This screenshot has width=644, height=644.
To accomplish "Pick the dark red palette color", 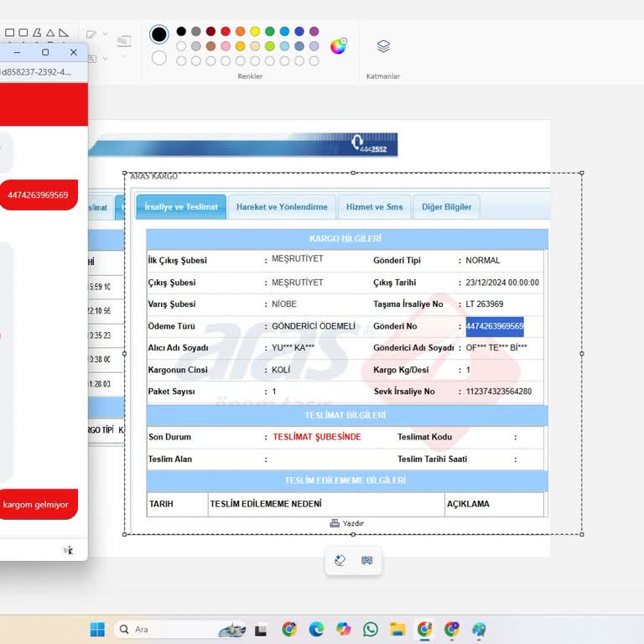I will [x=210, y=31].
